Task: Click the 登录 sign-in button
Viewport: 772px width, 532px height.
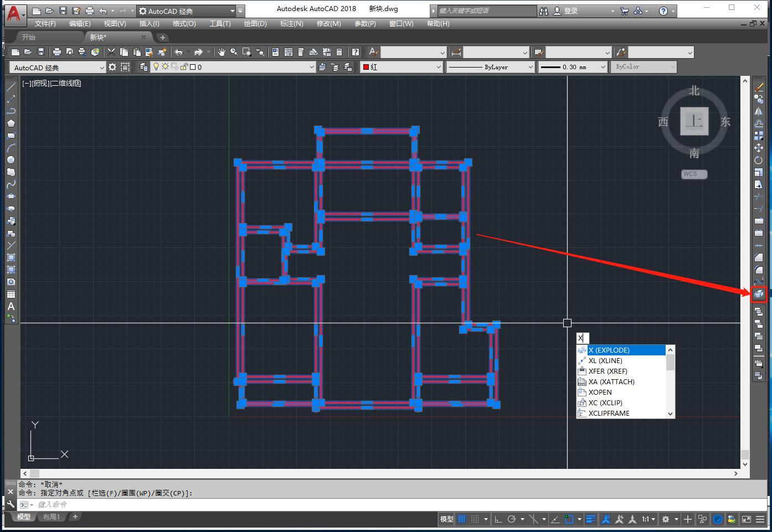Action: (570, 11)
